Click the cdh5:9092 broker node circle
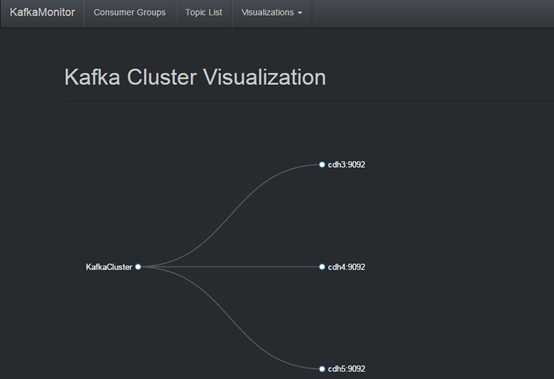554x379 pixels. click(322, 369)
